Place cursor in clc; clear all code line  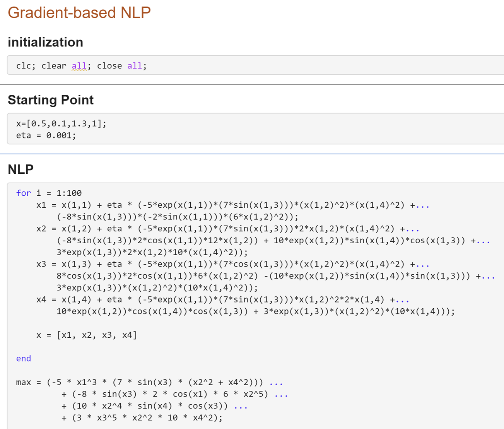[81, 66]
